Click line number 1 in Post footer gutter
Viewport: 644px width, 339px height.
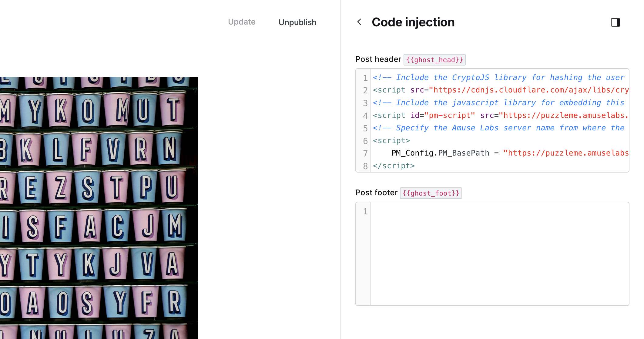pyautogui.click(x=365, y=211)
